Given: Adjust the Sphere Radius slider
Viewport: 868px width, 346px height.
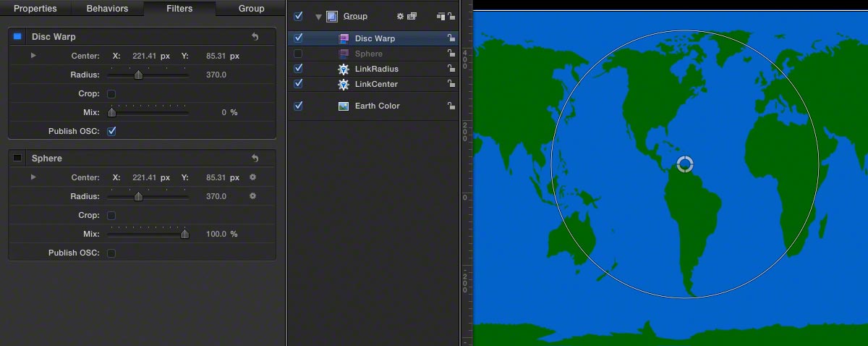Looking at the screenshot, I should (x=148, y=196).
